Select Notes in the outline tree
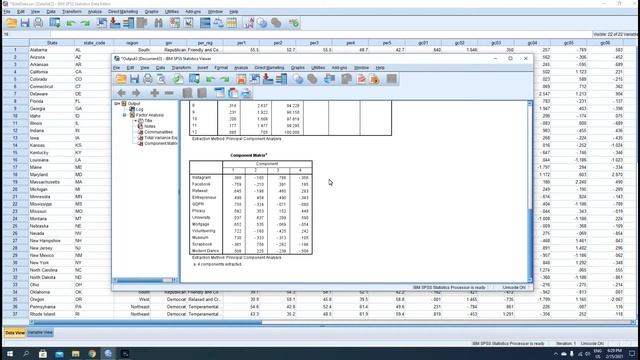Image resolution: width=640 pixels, height=360 pixels. click(x=150, y=127)
